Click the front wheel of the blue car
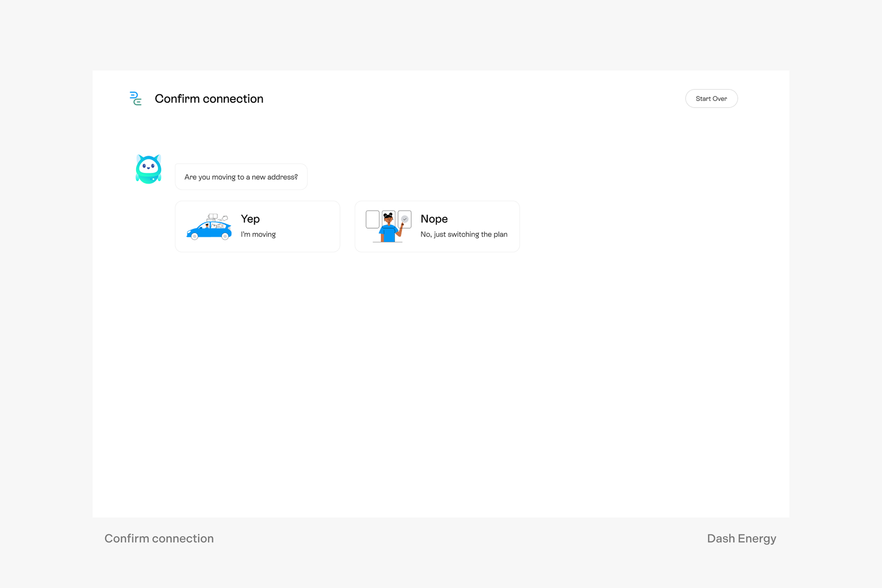Screen dimensions: 882x588 195,236
